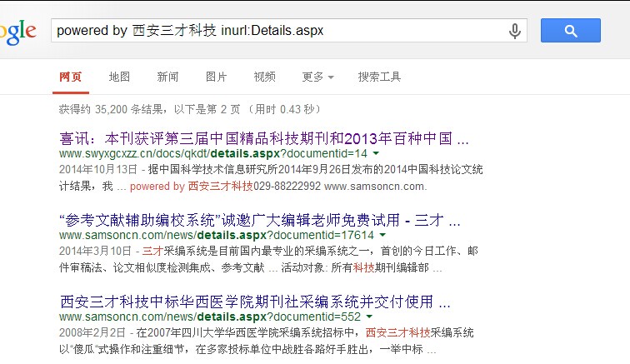This screenshot has width=630, height=364.
Task: Click the blue search magnifier button
Action: pos(571,30)
